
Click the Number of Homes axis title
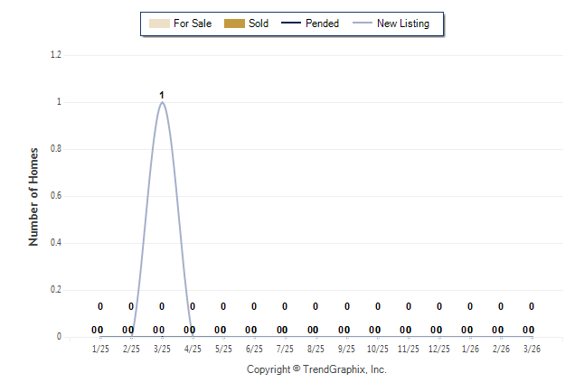pyautogui.click(x=34, y=196)
